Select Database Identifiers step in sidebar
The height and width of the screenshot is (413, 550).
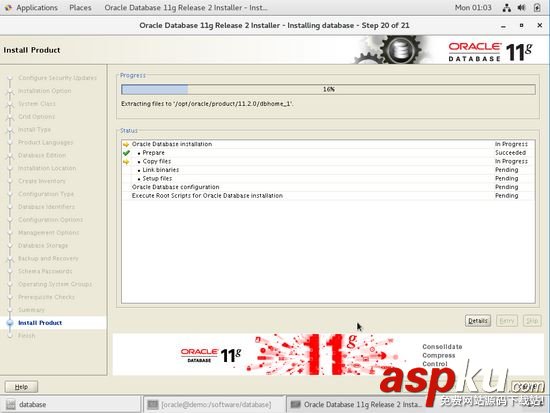[46, 207]
